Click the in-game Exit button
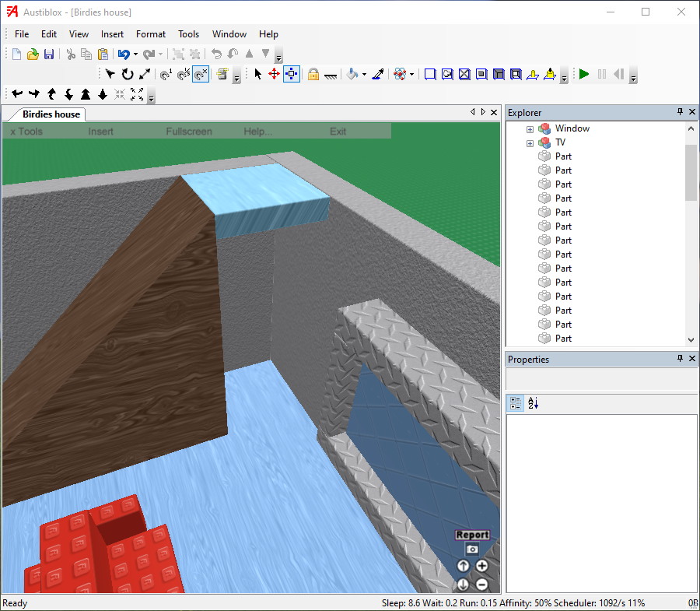The height and width of the screenshot is (611, 700). click(338, 132)
